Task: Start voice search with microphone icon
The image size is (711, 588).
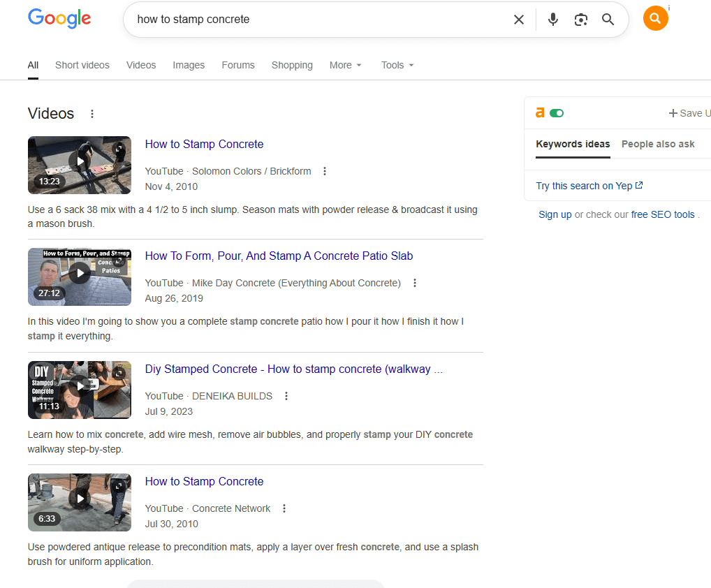Action: (x=552, y=20)
